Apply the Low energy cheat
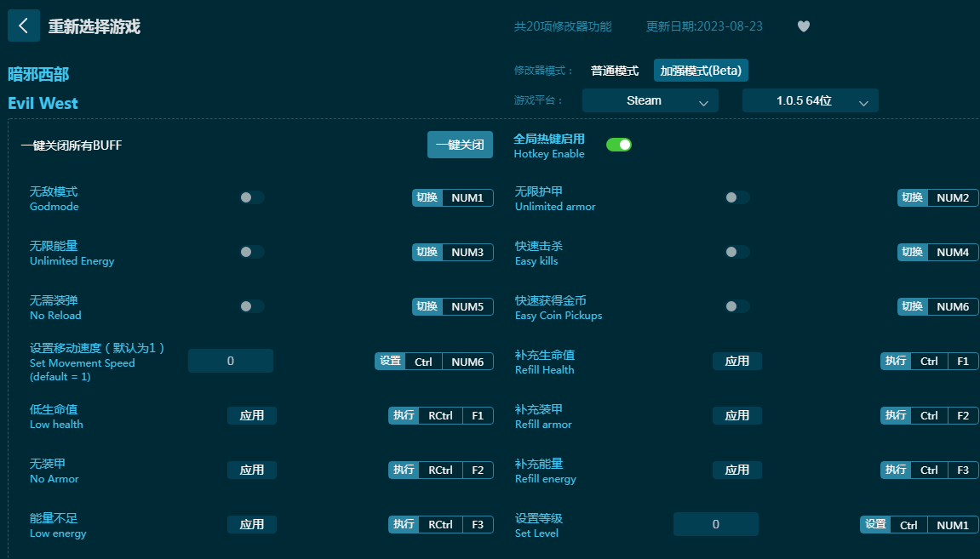The image size is (980, 559). 252,525
